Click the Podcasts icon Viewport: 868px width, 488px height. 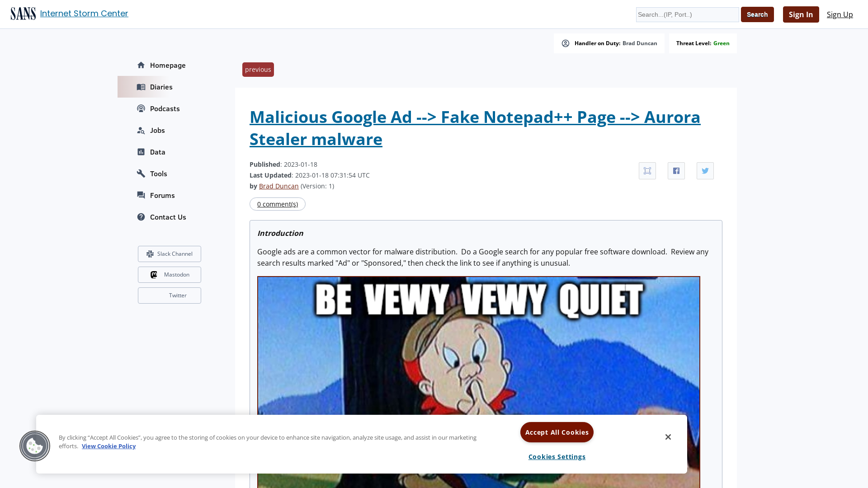pyautogui.click(x=141, y=108)
